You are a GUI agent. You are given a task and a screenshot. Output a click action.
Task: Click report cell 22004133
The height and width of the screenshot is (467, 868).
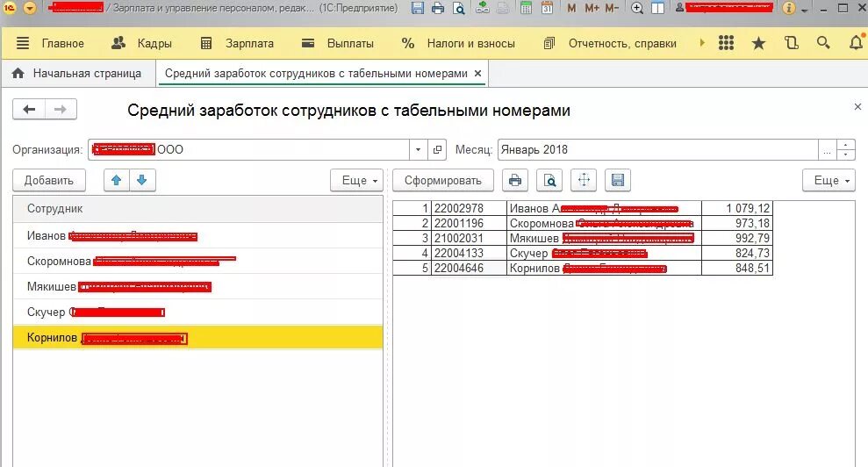coord(469,253)
